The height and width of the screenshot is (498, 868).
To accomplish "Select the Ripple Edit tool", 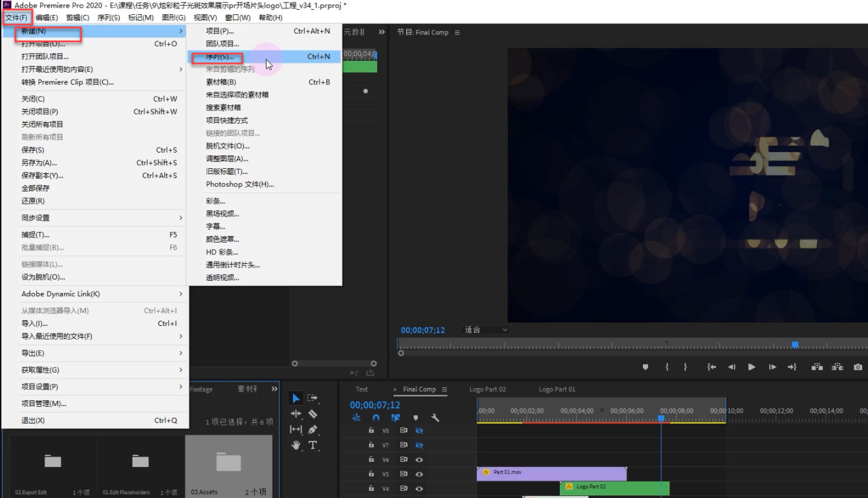I will pos(296,414).
